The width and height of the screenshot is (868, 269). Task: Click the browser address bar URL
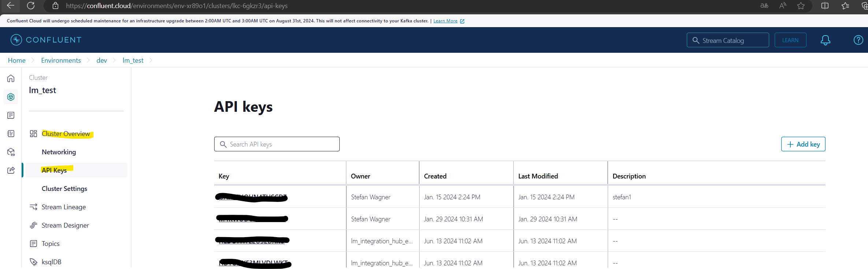177,6
